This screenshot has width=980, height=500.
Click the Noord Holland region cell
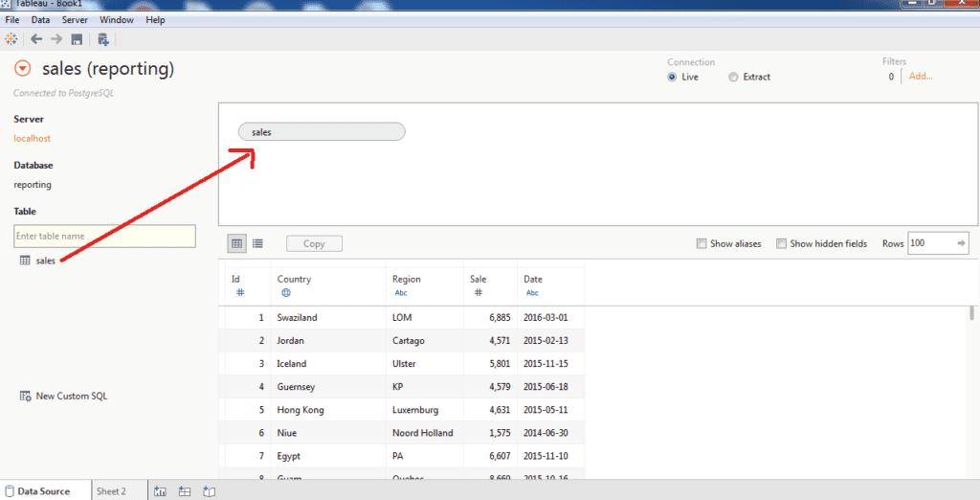click(424, 433)
